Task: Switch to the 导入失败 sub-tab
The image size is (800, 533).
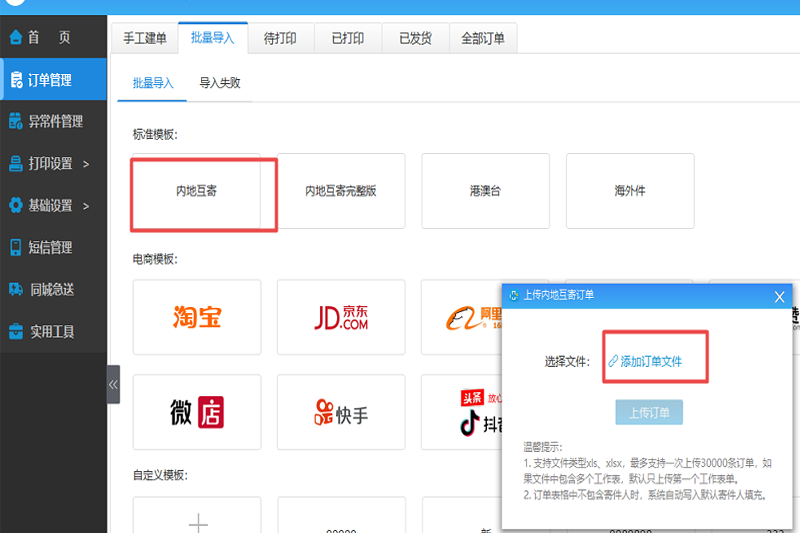Action: point(220,83)
